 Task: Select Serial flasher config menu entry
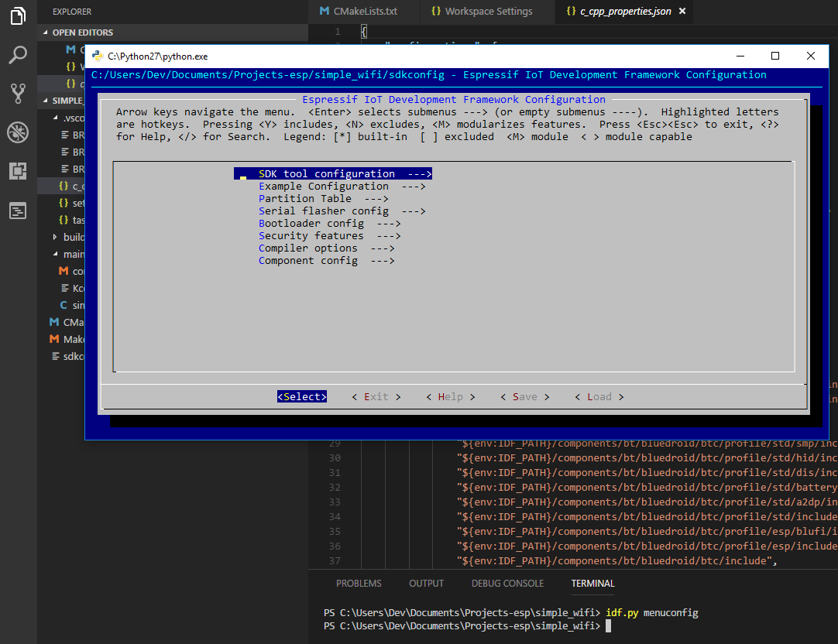tap(342, 211)
